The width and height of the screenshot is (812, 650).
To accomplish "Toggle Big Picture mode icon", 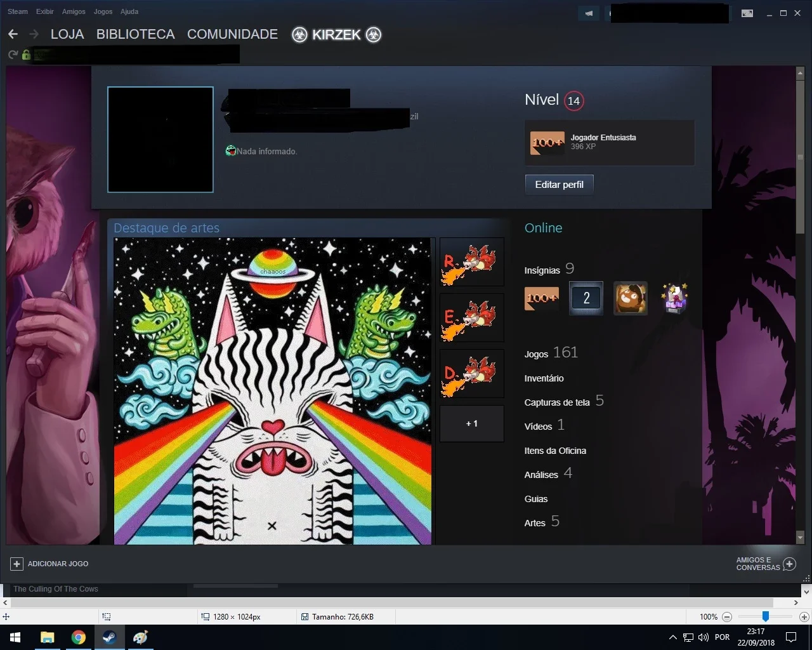I will click(747, 13).
